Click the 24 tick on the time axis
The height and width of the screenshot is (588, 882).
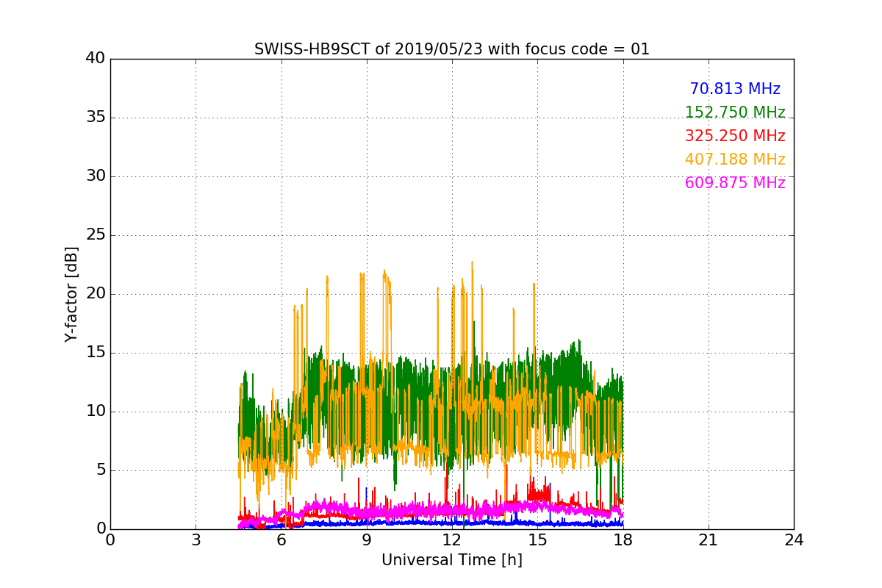[x=794, y=540]
